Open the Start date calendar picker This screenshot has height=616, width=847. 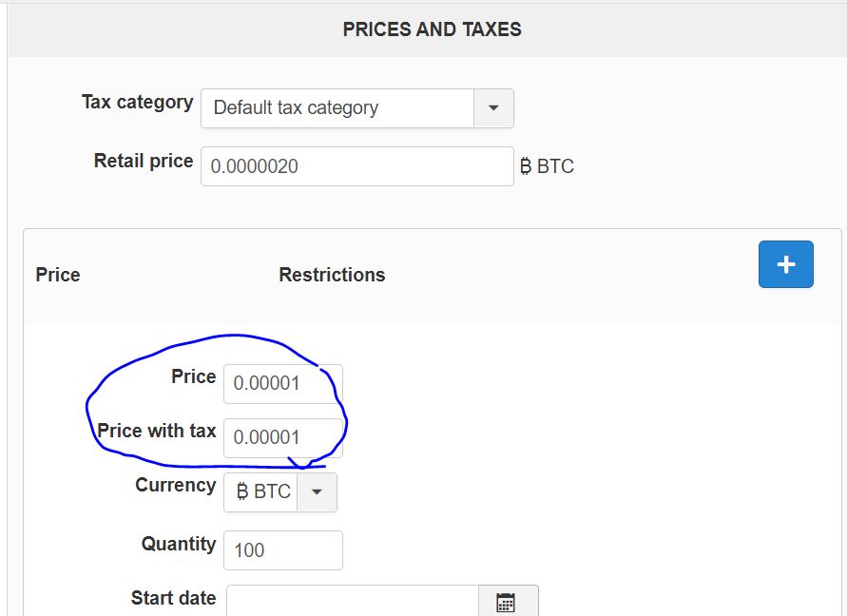point(508,602)
